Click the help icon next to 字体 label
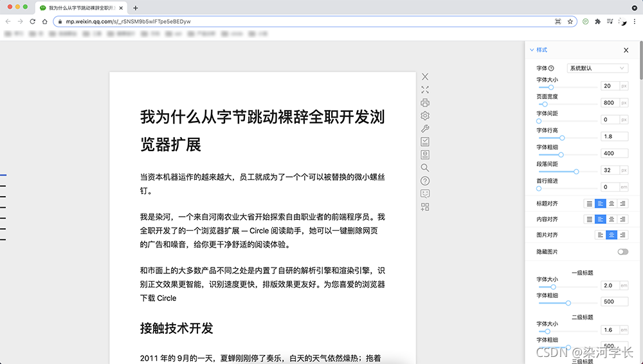Viewport: 643px width, 364px height. (551, 68)
